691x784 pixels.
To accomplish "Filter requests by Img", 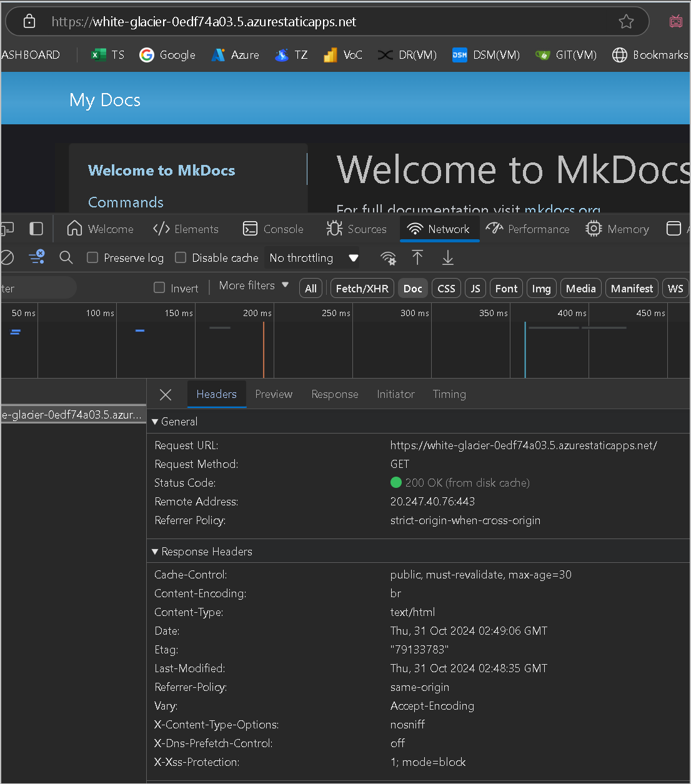I will point(541,288).
